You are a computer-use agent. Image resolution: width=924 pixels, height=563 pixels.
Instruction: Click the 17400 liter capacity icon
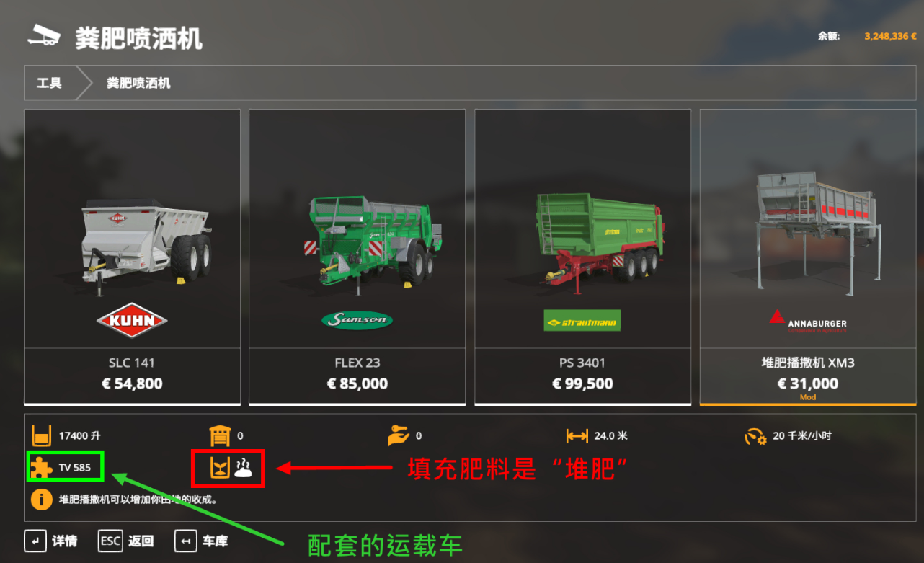point(42,435)
